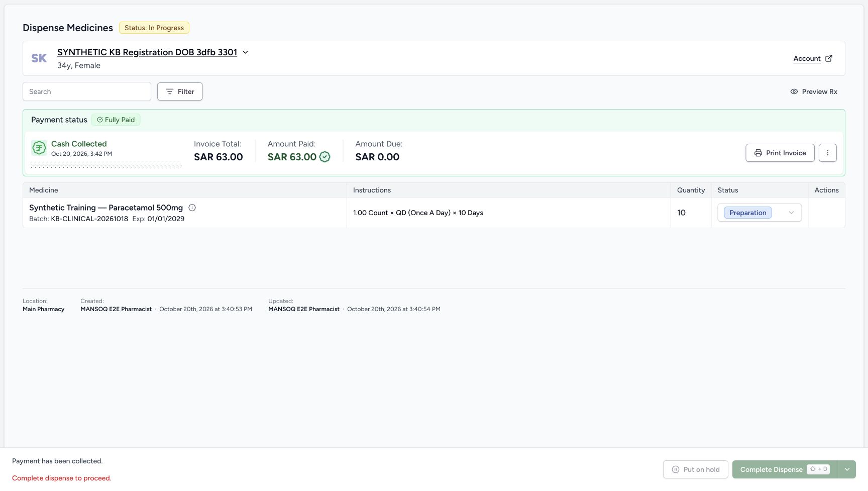Click the quantity value 10
The image size is (868, 491).
(681, 213)
